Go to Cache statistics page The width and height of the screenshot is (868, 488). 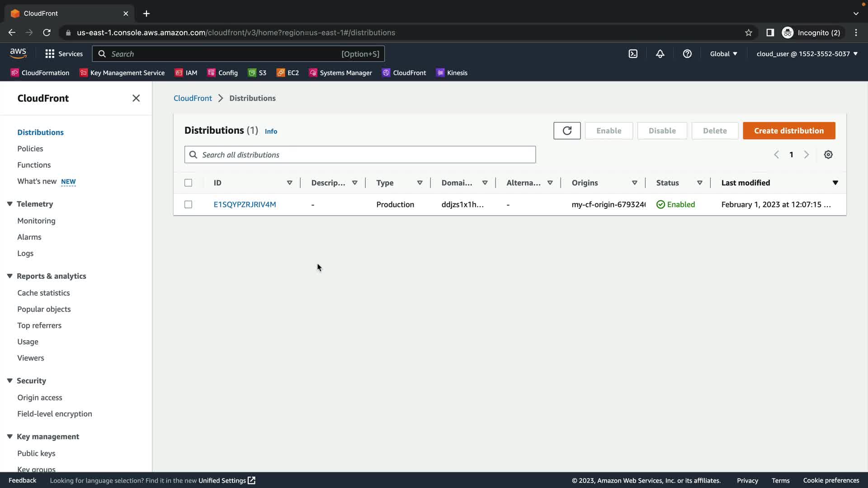point(43,293)
